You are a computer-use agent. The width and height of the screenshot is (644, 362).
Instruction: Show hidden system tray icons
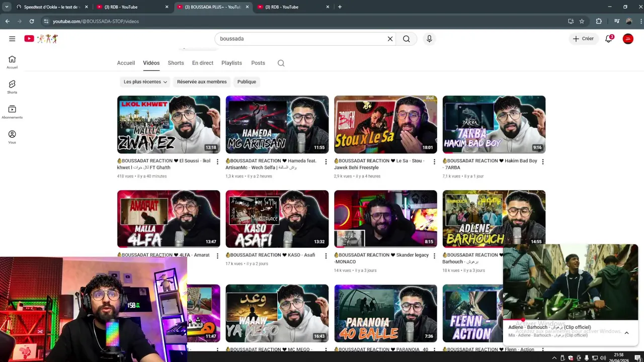tap(554, 358)
